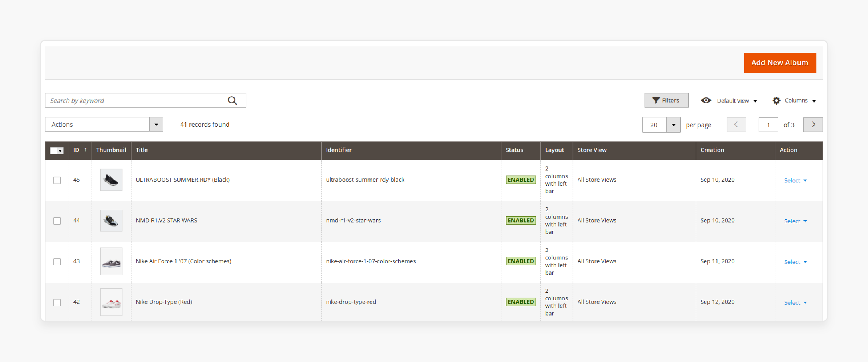The height and width of the screenshot is (362, 868).
Task: Click ENABLED status badge in row 43
Action: click(521, 261)
